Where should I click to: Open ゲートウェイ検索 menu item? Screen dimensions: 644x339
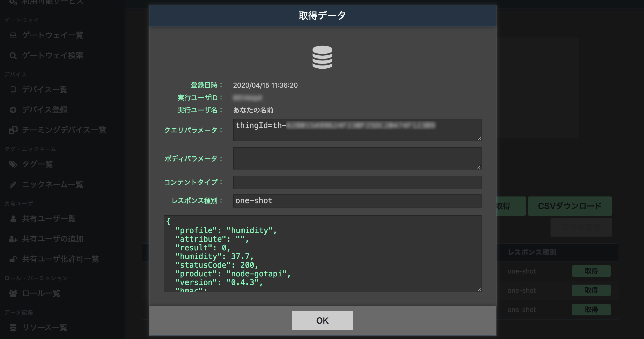[x=53, y=55]
